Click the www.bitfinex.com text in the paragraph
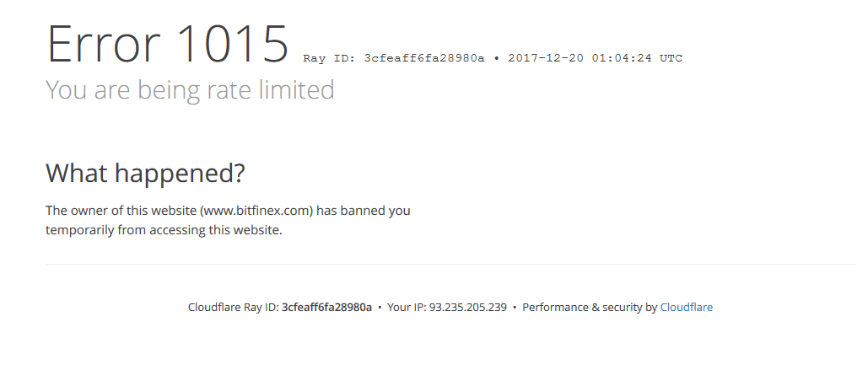The height and width of the screenshot is (386, 868). (256, 211)
